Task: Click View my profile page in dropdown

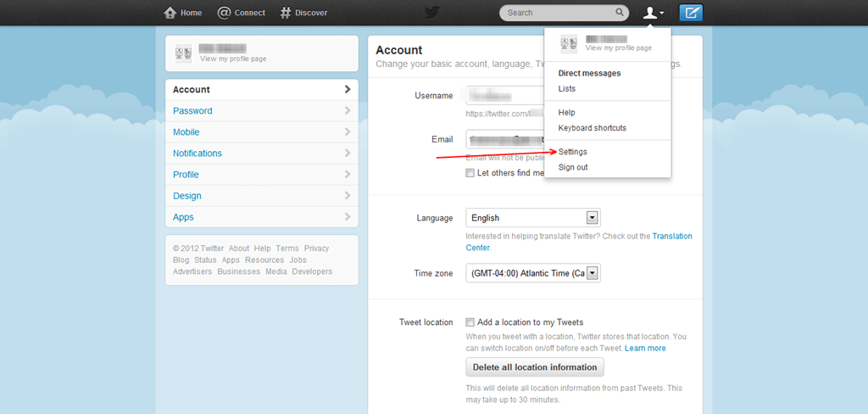Action: tap(618, 48)
